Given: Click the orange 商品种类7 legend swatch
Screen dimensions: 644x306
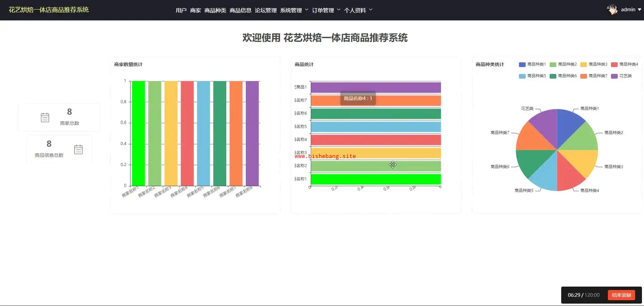Looking at the screenshot, I should coord(583,76).
